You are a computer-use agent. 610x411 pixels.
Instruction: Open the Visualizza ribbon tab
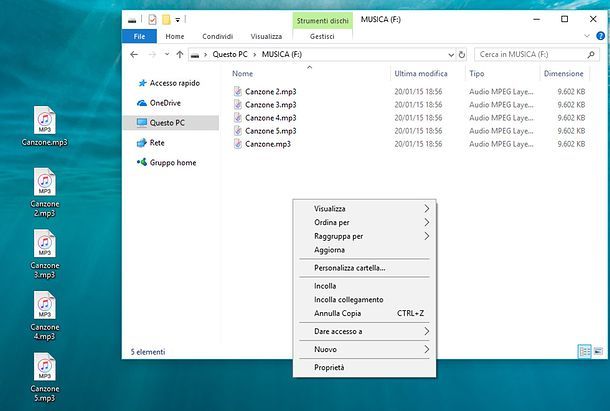point(266,36)
